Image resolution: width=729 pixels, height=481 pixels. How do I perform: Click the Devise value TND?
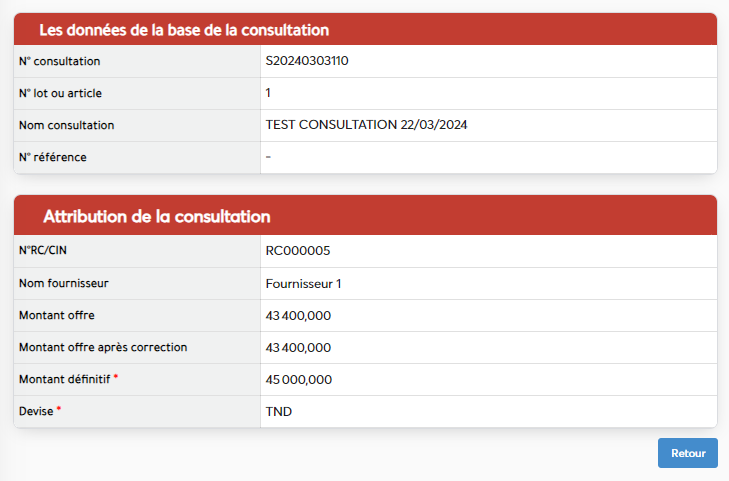278,412
